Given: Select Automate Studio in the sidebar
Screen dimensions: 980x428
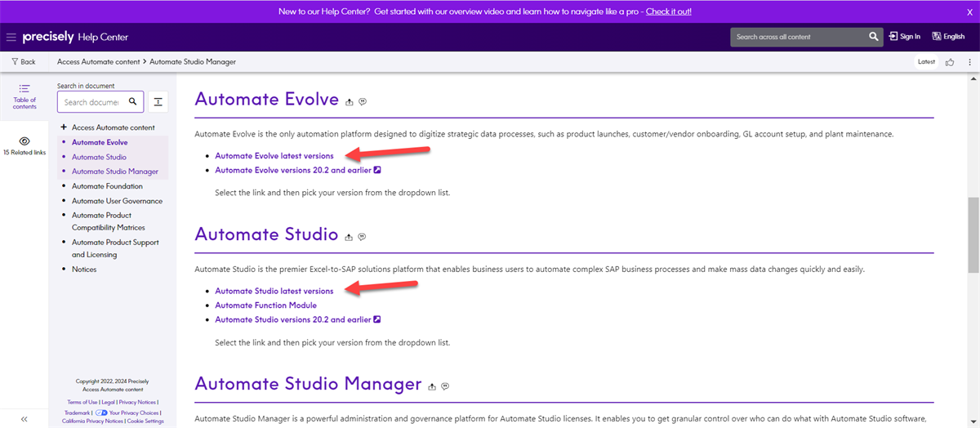Looking at the screenshot, I should coord(99,157).
